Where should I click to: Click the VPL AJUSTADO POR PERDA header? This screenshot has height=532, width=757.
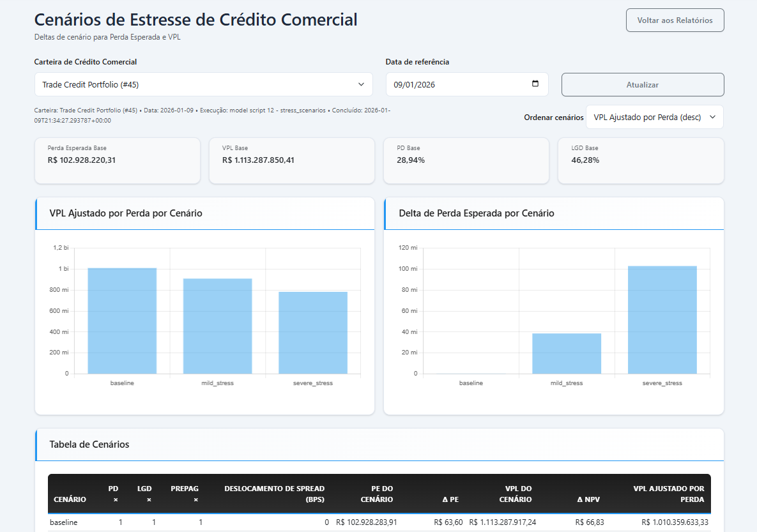pyautogui.click(x=669, y=494)
